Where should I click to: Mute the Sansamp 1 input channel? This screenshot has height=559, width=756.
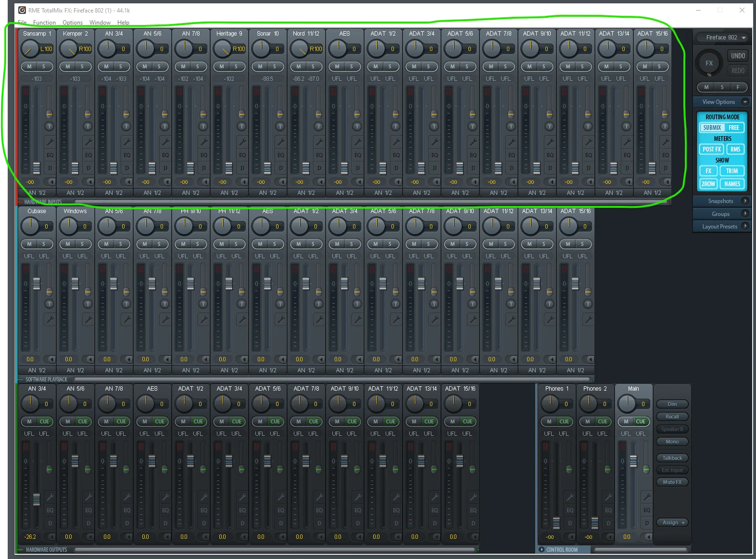click(29, 66)
